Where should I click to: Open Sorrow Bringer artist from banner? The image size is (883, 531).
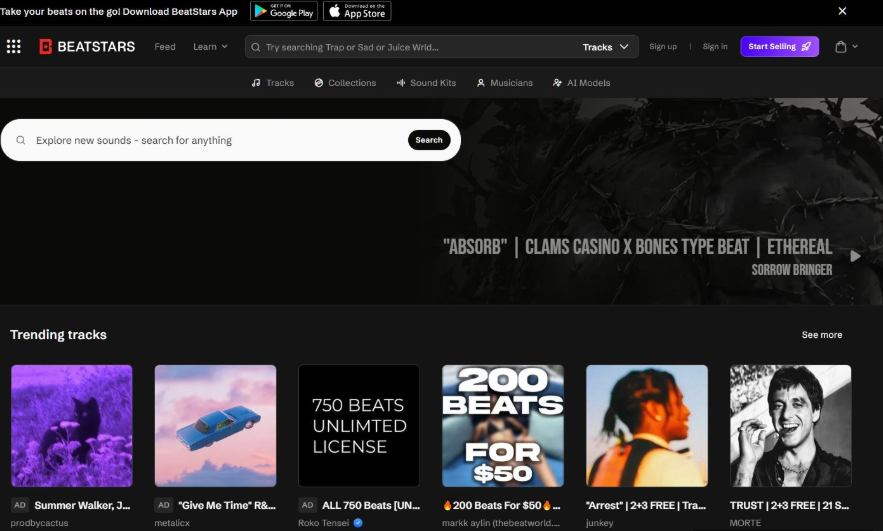point(792,270)
